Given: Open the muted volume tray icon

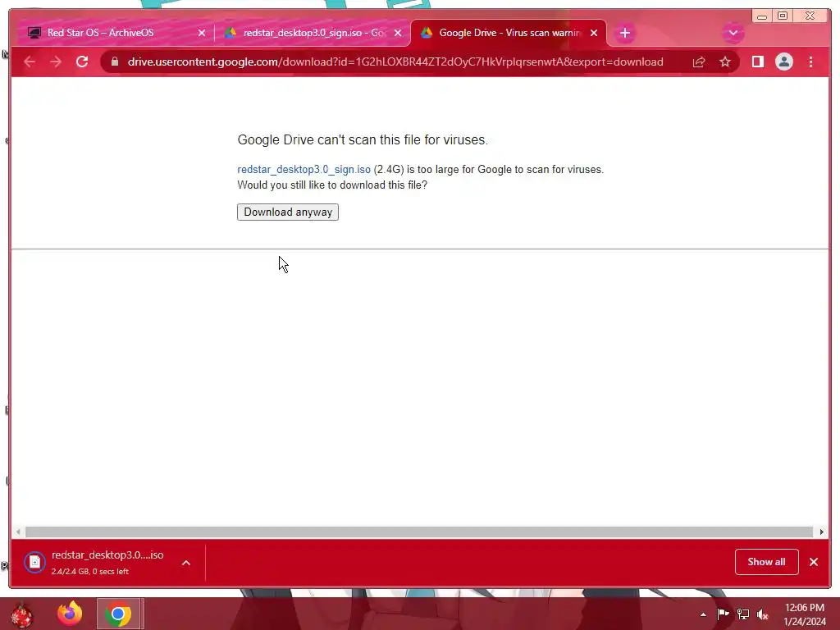Looking at the screenshot, I should tap(763, 614).
